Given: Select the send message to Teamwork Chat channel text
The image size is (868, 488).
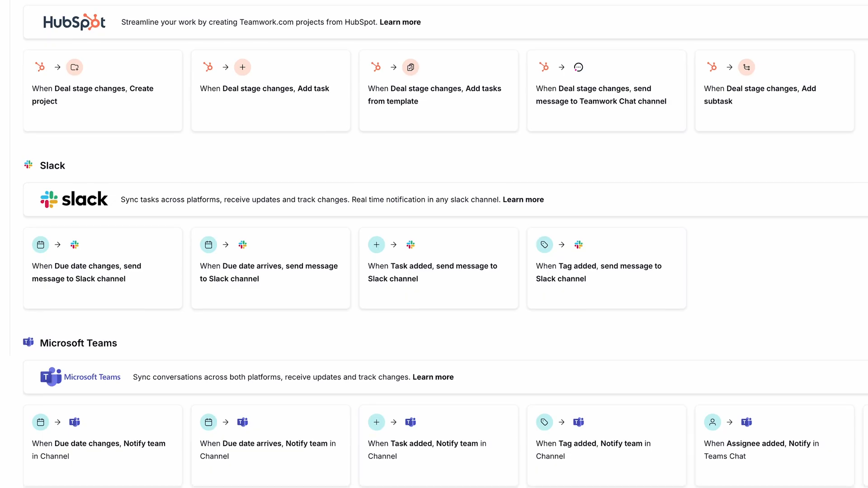Looking at the screenshot, I should 601,95.
